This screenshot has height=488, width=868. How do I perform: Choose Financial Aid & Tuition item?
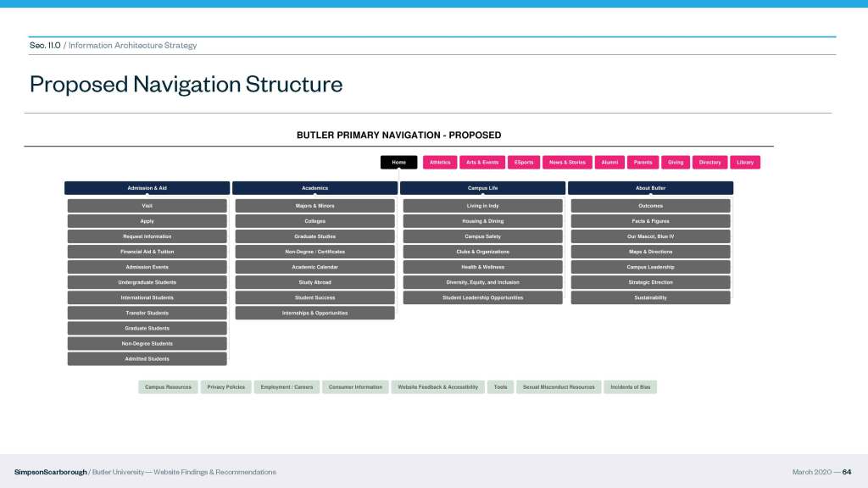[x=147, y=252]
